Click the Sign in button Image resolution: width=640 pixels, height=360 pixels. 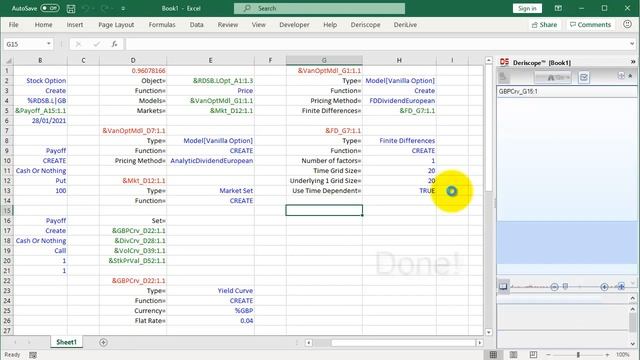click(x=527, y=8)
